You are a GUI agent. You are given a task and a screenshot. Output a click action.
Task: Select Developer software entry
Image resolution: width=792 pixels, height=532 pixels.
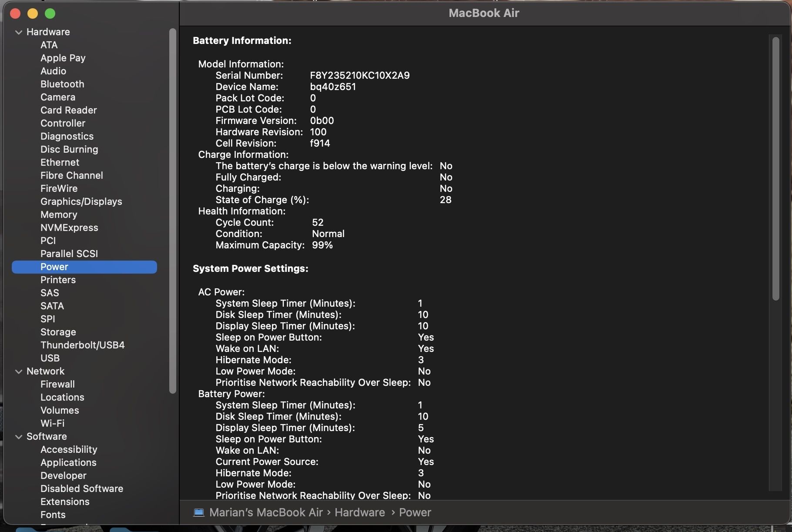point(63,475)
